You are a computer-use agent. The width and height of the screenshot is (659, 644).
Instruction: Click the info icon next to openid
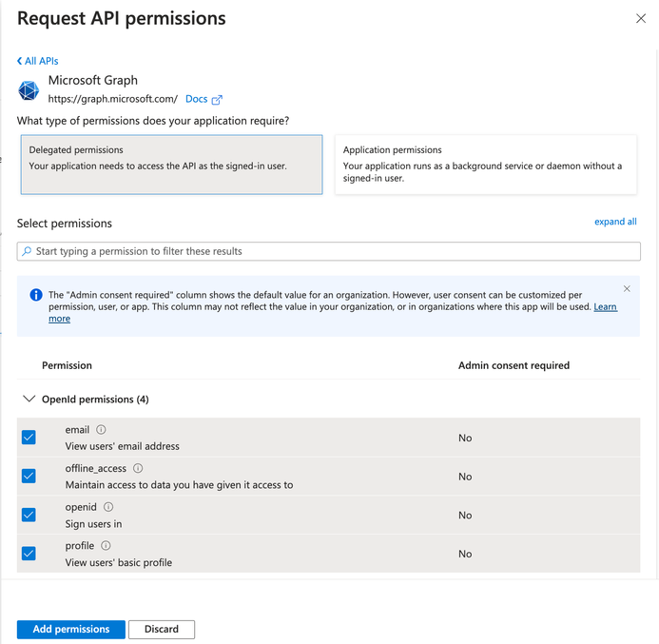coord(108,507)
